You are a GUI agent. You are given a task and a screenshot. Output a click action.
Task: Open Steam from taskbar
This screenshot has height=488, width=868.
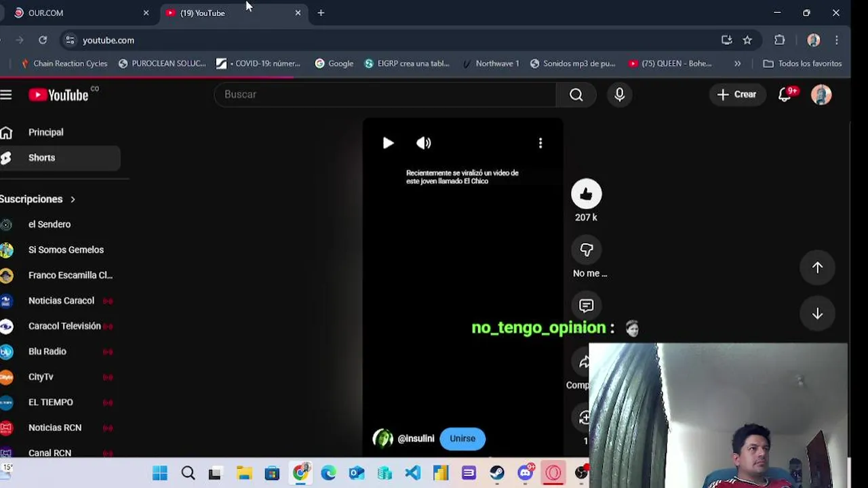pyautogui.click(x=497, y=473)
